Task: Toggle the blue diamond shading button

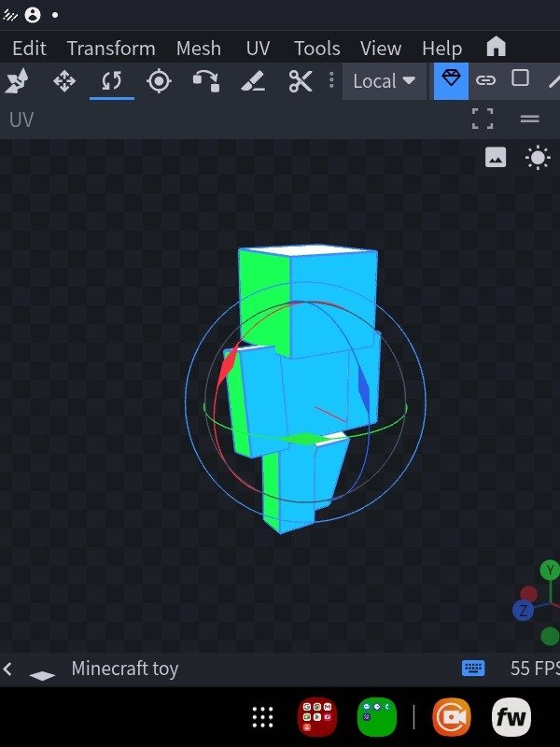Action: 452,80
